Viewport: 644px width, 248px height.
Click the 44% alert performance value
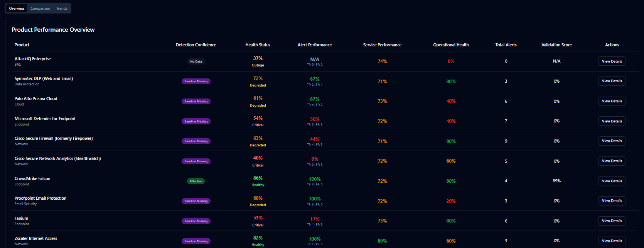point(315,139)
